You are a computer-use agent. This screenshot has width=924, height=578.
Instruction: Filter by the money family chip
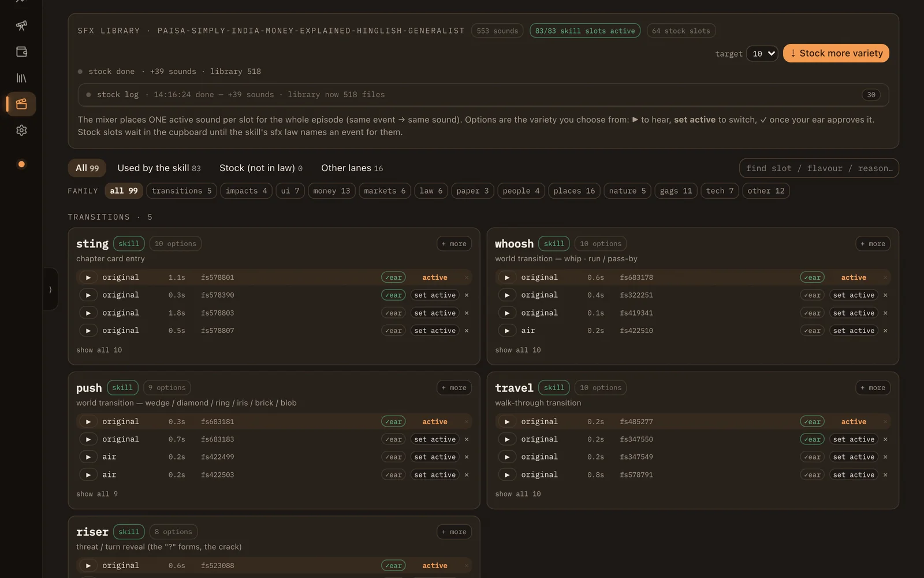pyautogui.click(x=331, y=191)
